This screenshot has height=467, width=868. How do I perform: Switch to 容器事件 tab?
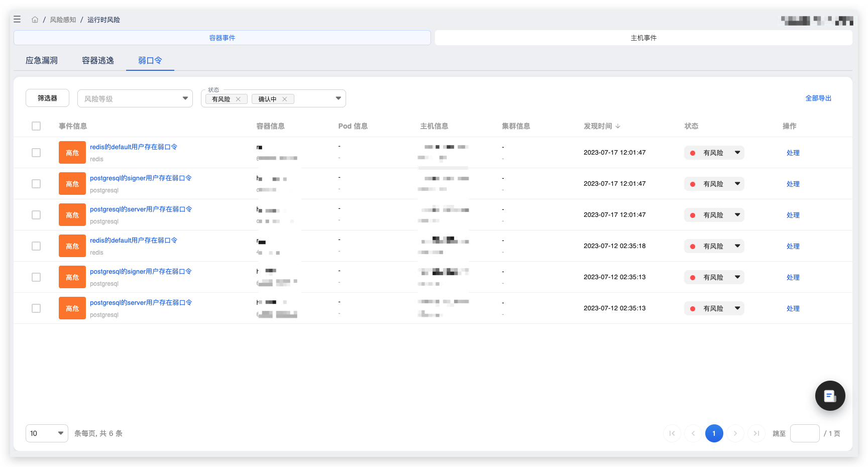(x=222, y=38)
